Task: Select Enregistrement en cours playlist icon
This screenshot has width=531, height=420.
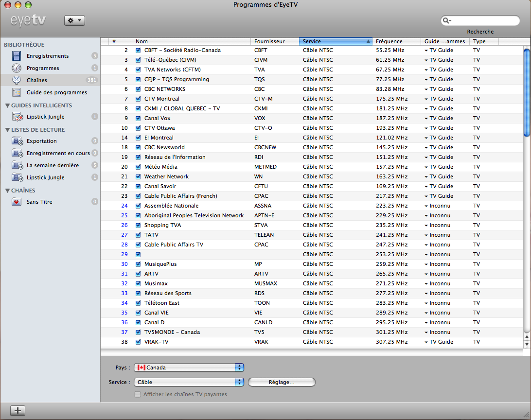Action: pyautogui.click(x=18, y=153)
